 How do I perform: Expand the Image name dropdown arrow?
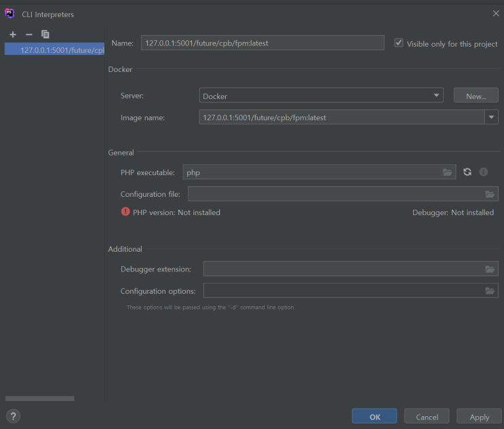pos(491,117)
